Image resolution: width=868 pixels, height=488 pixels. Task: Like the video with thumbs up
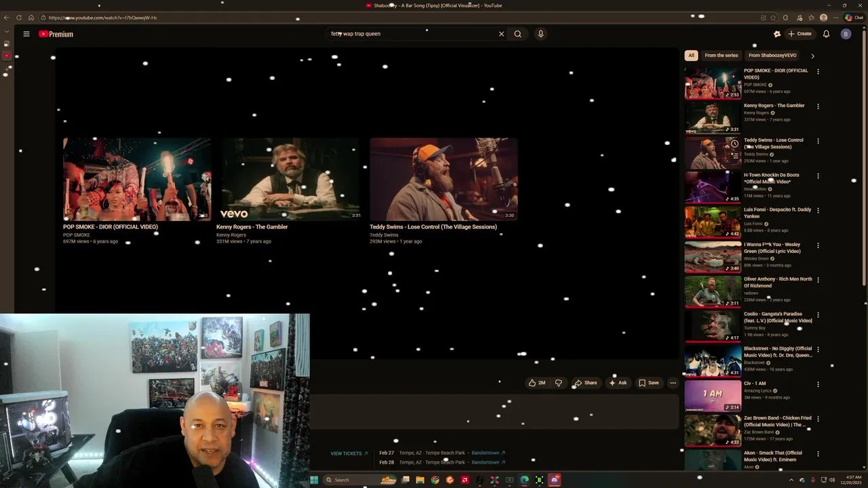coord(537,383)
